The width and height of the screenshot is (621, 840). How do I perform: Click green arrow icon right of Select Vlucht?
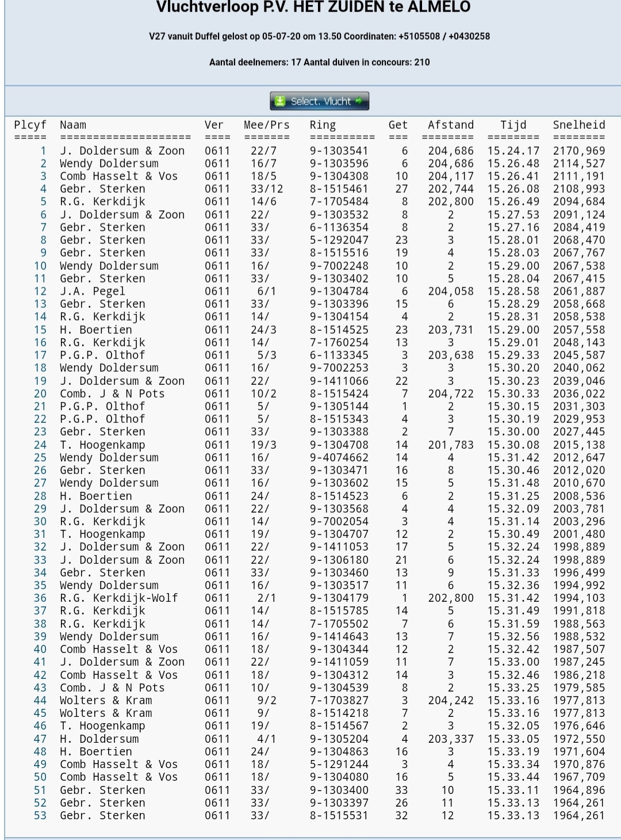click(x=359, y=101)
